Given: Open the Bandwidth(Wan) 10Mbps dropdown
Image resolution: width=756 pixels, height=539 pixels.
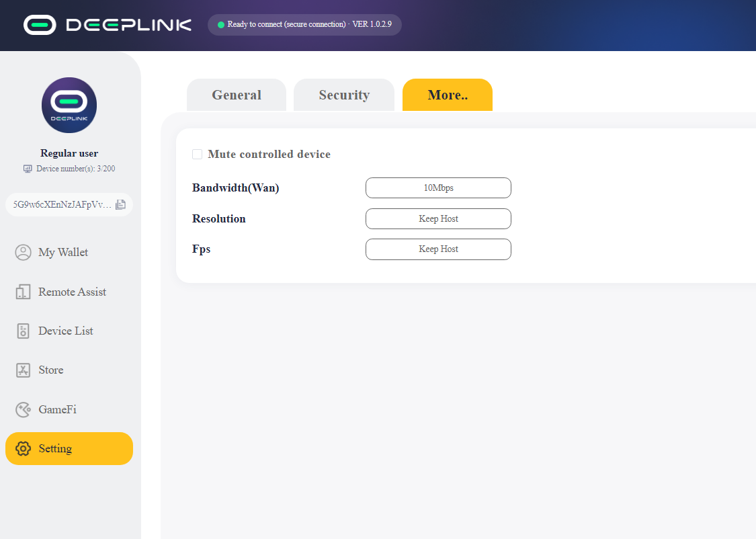Looking at the screenshot, I should pos(438,188).
